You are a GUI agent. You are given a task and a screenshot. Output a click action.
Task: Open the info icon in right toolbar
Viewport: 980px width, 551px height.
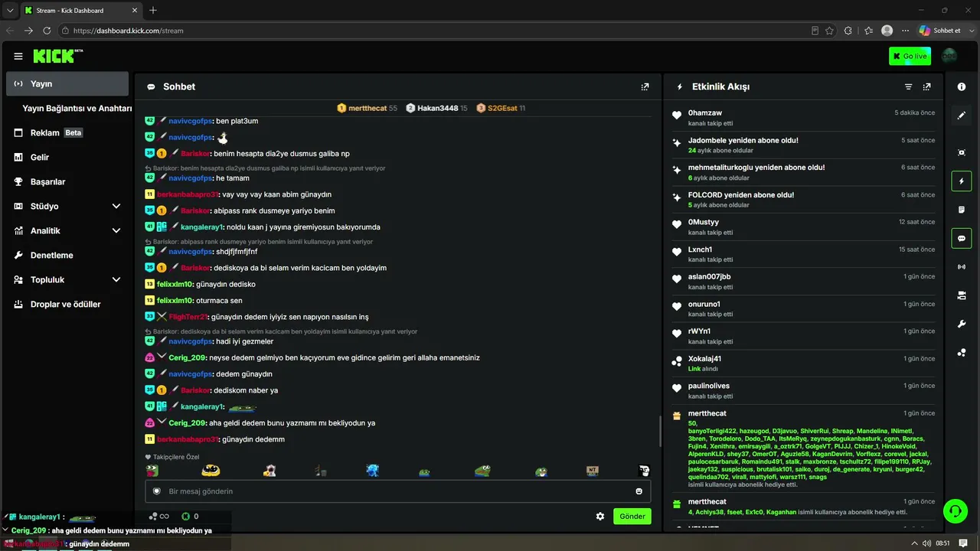pyautogui.click(x=962, y=87)
